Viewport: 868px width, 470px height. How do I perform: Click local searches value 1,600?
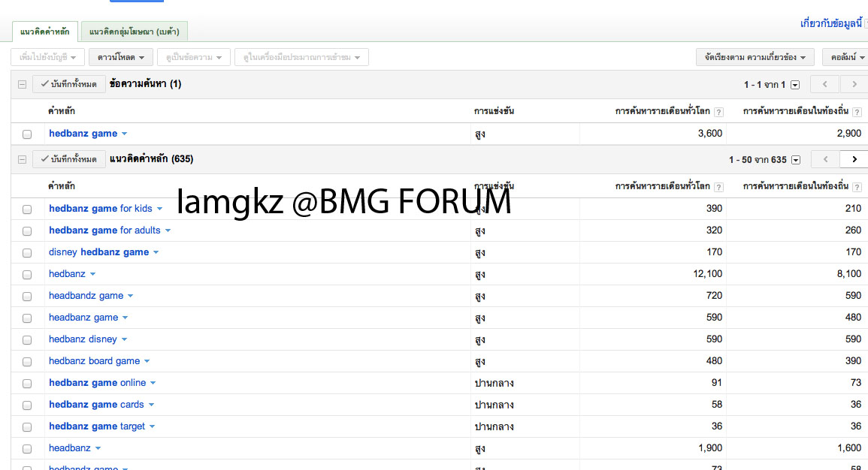click(848, 448)
